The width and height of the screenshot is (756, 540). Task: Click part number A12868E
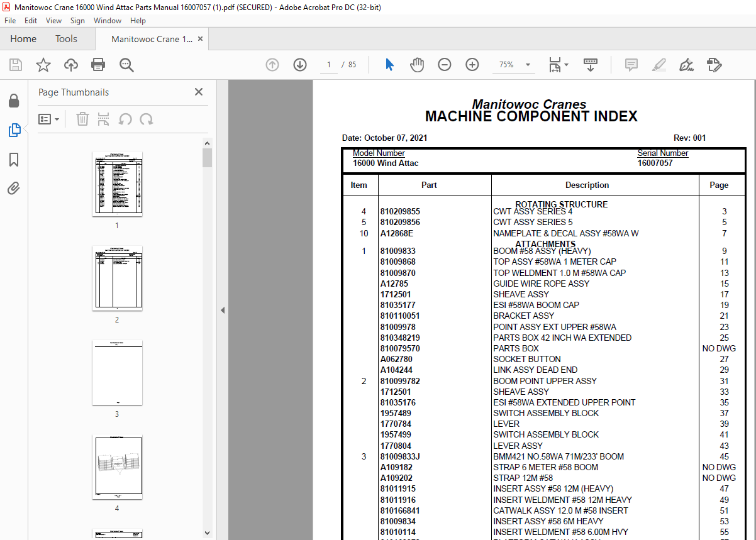397,234
